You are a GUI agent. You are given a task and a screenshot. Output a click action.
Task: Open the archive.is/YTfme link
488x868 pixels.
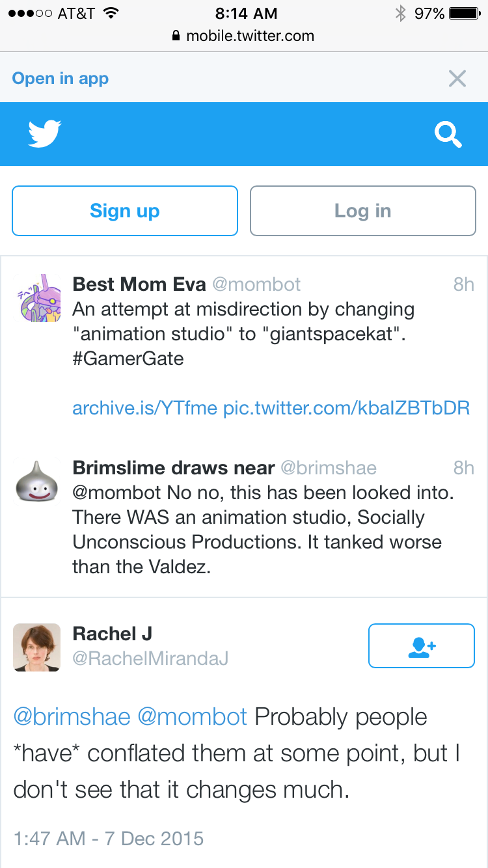tap(144, 408)
